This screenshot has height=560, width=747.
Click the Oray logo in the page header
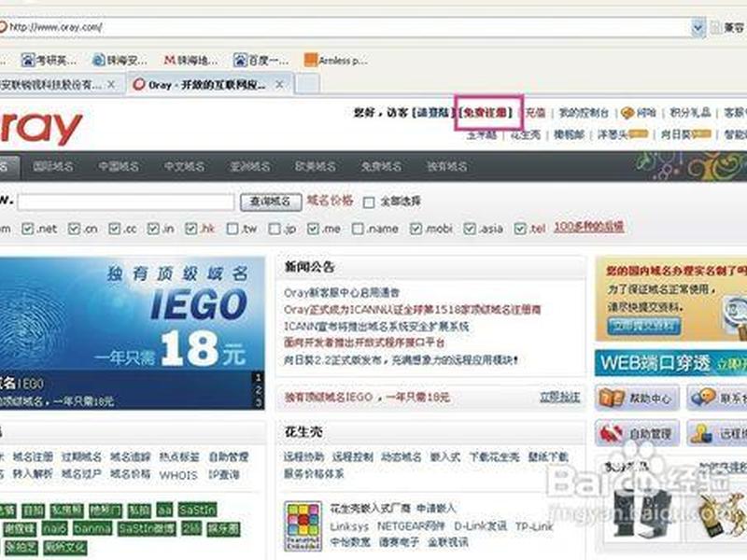click(41, 128)
